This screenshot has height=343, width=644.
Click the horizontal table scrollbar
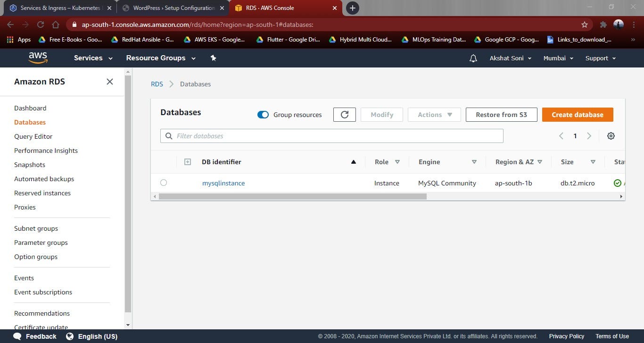[x=293, y=196]
